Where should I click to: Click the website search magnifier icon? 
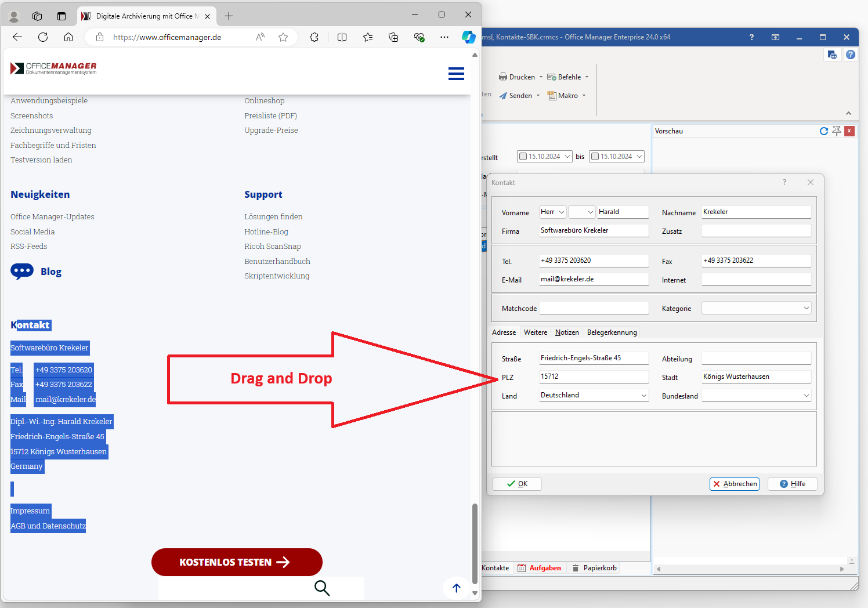(322, 588)
